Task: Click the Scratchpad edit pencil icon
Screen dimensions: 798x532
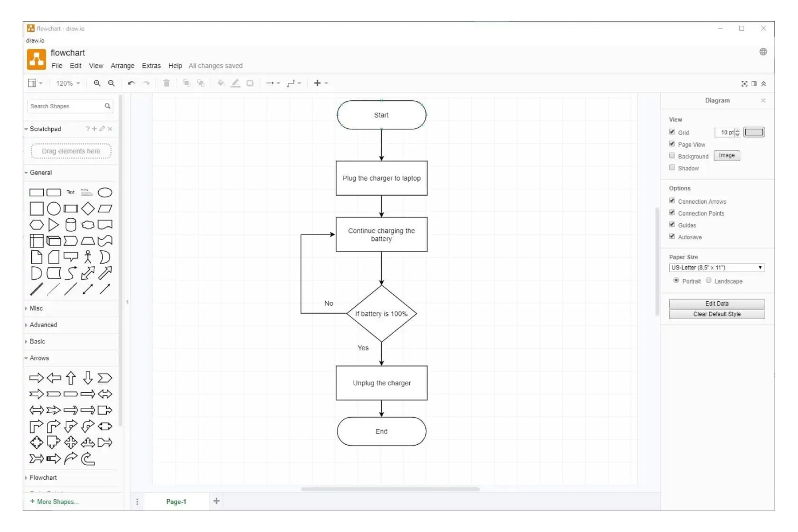Action: click(102, 129)
